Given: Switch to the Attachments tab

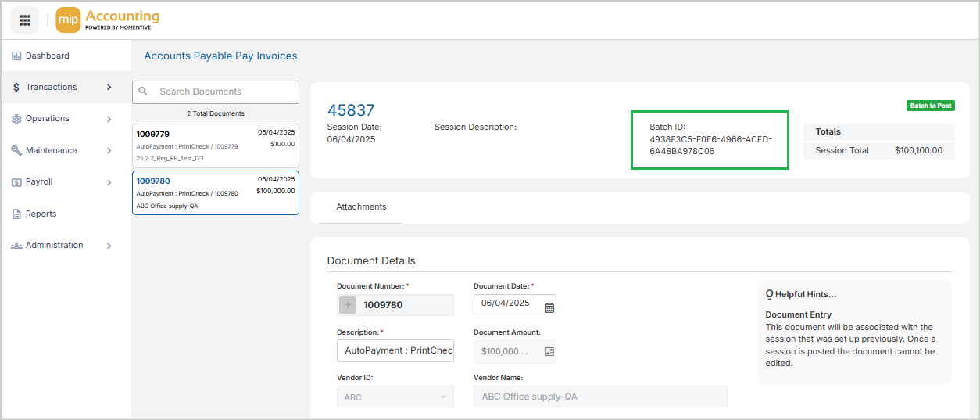Looking at the screenshot, I should point(361,207).
